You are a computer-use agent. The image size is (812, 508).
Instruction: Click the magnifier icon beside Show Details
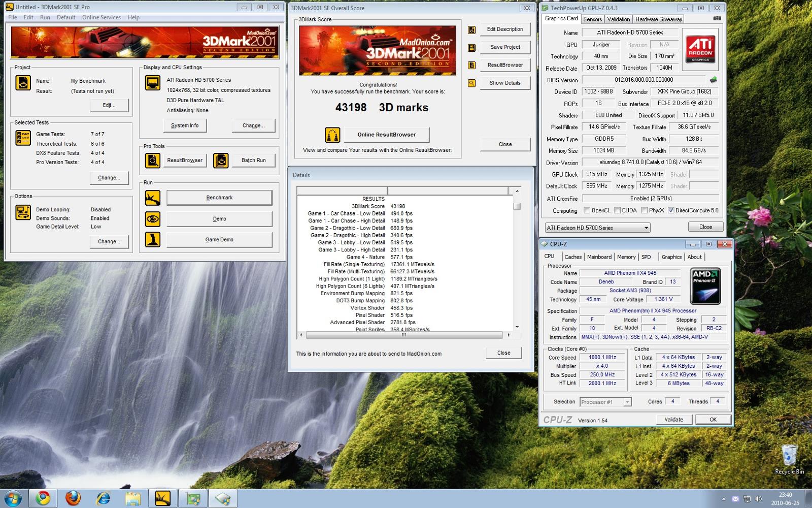pos(471,83)
